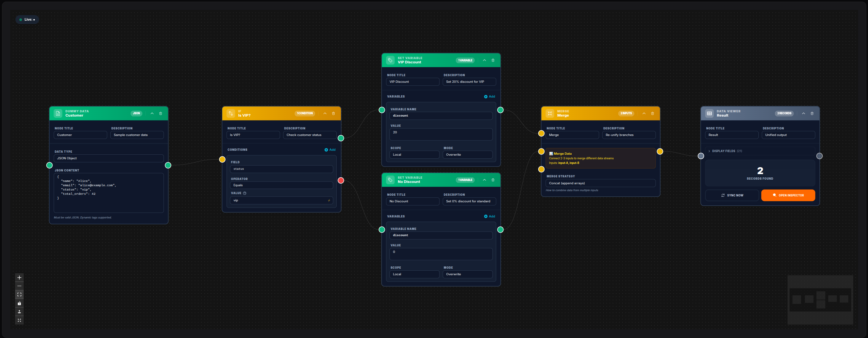The width and height of the screenshot is (868, 338).
Task: Click the zoom in icon on canvas toolbar
Action: [x=19, y=277]
